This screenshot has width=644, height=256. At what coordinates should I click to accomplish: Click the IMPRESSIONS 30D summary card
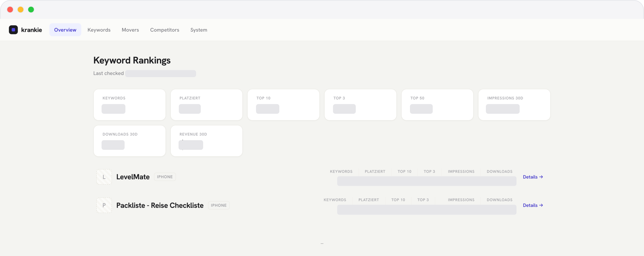[514, 105]
